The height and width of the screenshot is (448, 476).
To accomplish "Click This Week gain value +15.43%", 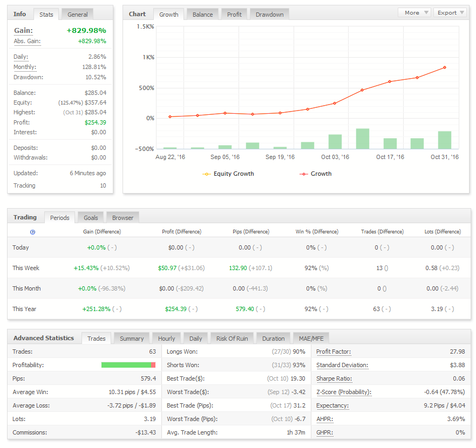I will tap(86, 268).
